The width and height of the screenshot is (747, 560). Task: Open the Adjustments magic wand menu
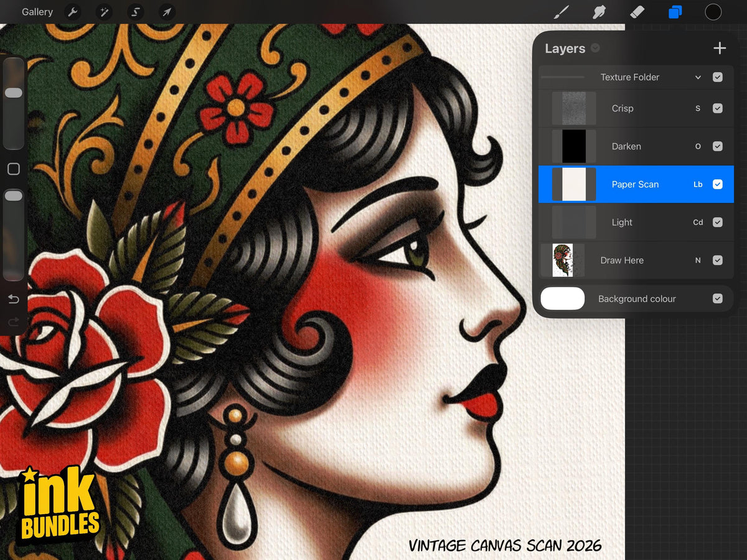click(104, 12)
